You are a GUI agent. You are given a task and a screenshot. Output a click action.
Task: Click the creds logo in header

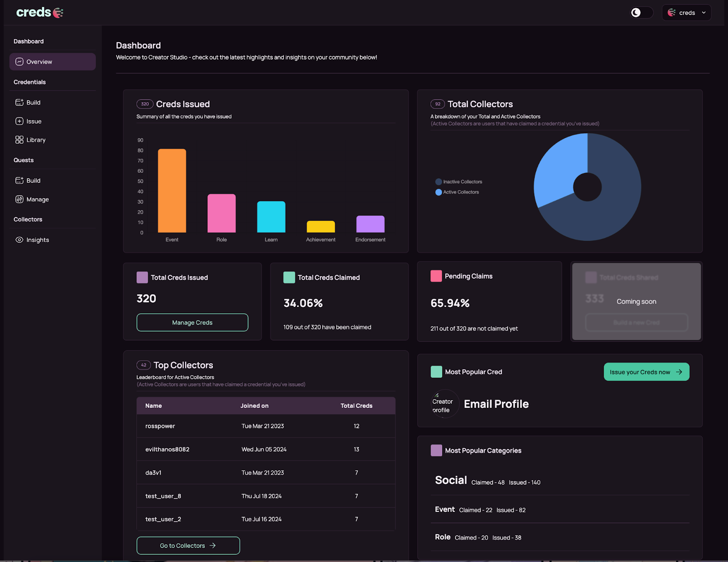pos(40,12)
